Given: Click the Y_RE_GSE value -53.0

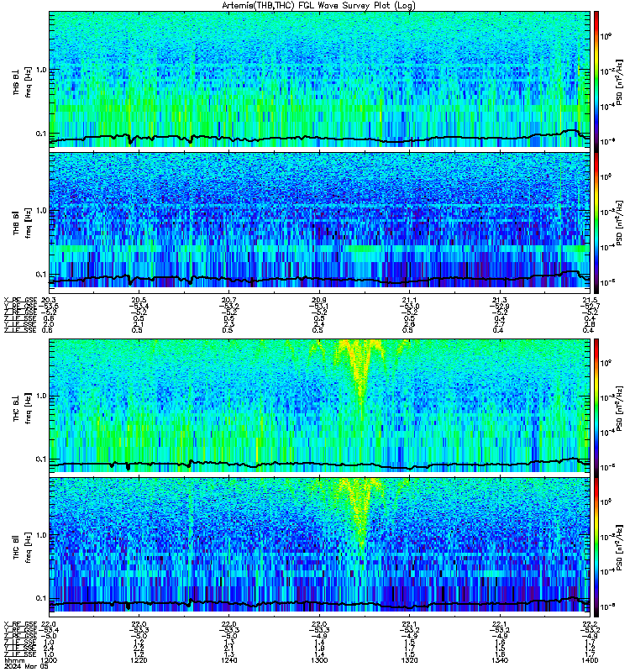Looking at the screenshot, I should (409, 306).
